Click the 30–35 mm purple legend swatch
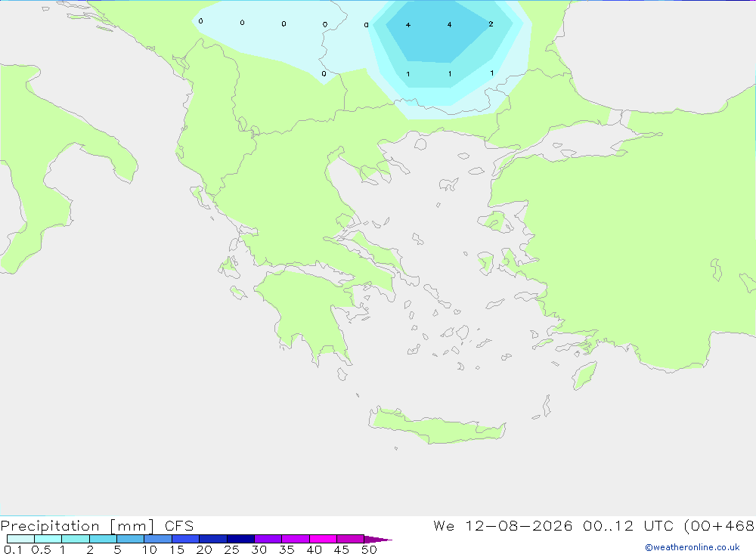 (x=268, y=539)
